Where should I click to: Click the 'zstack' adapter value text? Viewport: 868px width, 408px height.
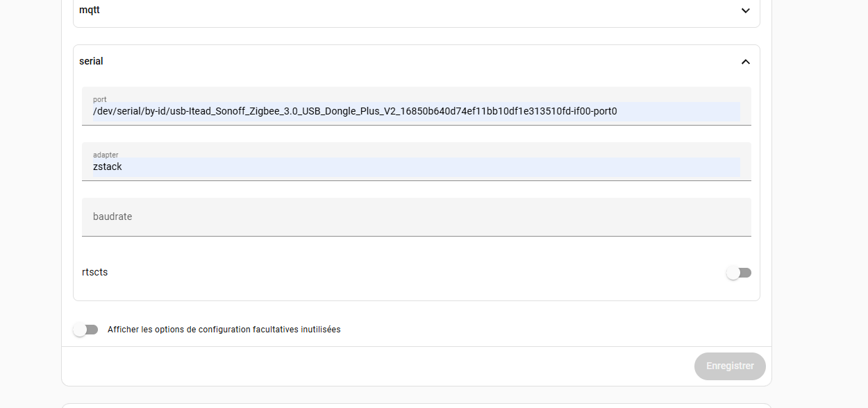tap(108, 167)
